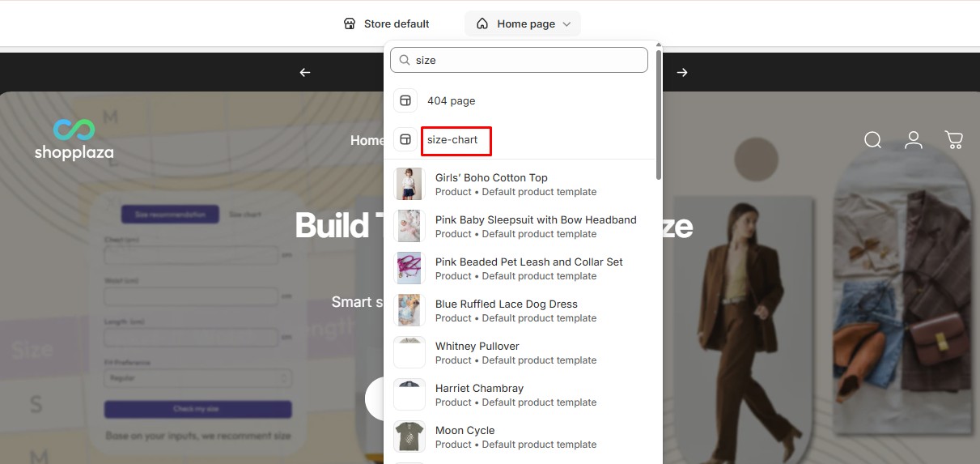Image resolution: width=980 pixels, height=464 pixels.
Task: Select Pink Beaded Pet Leash and Collar Set
Action: pos(528,262)
